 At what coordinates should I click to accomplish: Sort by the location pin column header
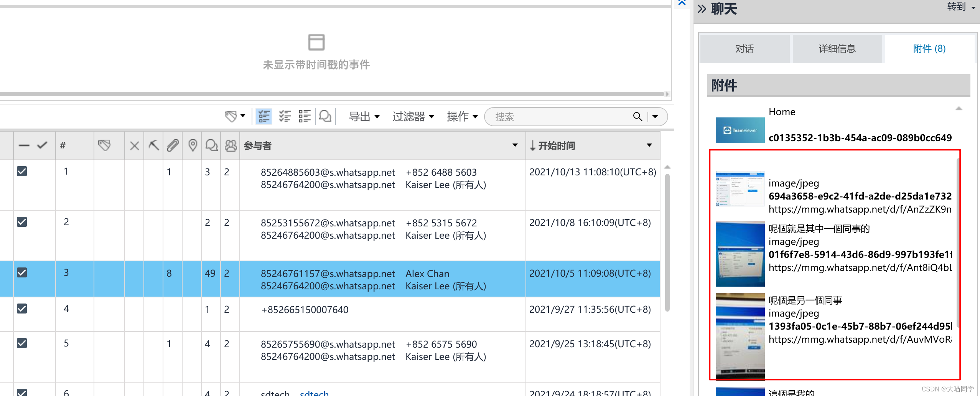pyautogui.click(x=193, y=145)
